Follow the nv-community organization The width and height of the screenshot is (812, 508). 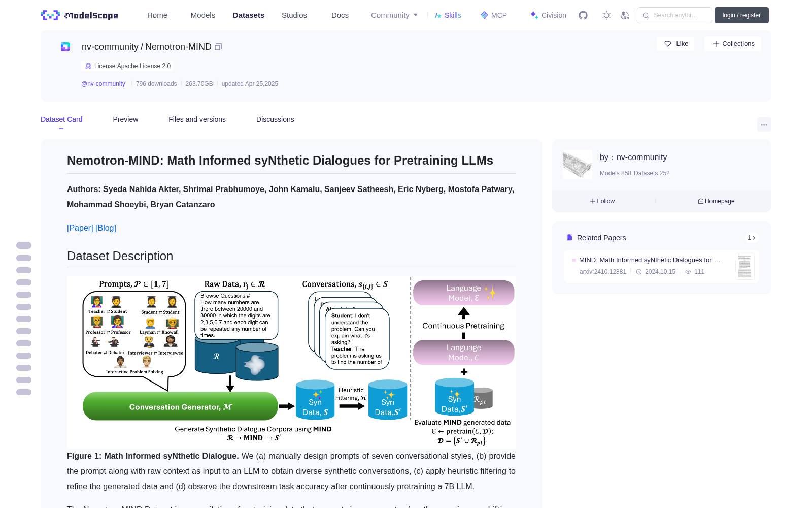(602, 201)
